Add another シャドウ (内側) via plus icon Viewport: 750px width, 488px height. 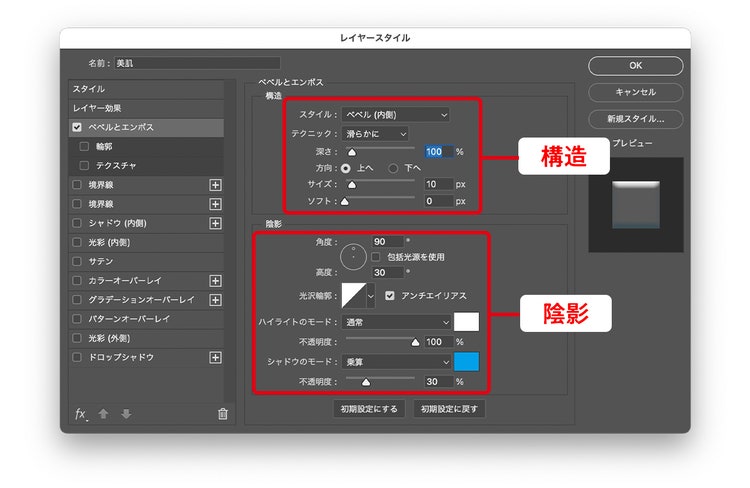click(x=215, y=223)
